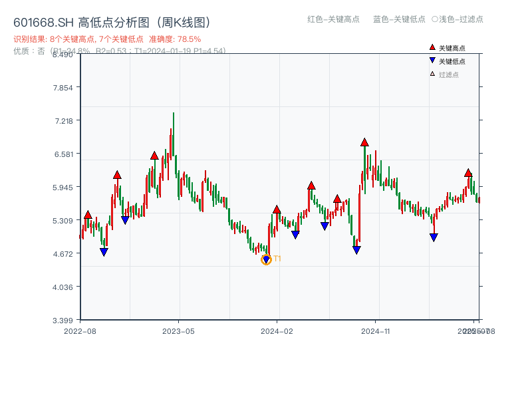Viewport: 532px width, 399px height.
Task: Click the first blue low triangle near 4.7
Action: click(104, 252)
